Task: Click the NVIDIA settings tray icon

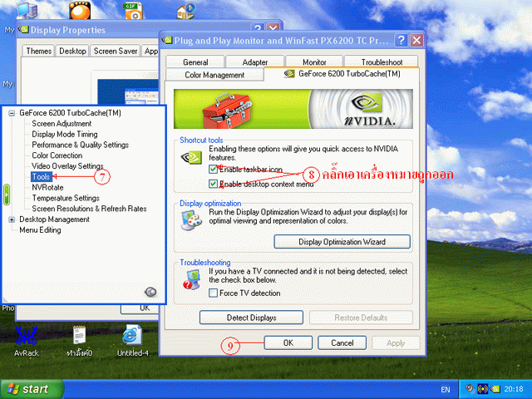Action: point(495,389)
